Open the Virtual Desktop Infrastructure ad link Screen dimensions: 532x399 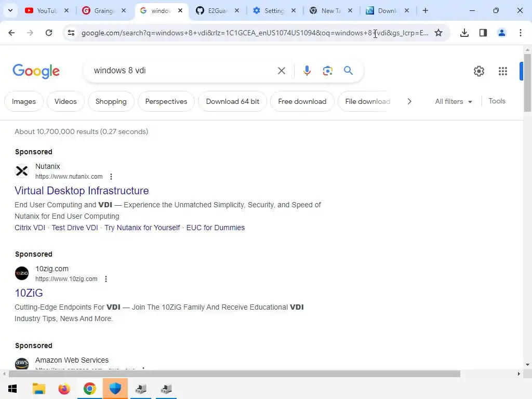pyautogui.click(x=82, y=191)
